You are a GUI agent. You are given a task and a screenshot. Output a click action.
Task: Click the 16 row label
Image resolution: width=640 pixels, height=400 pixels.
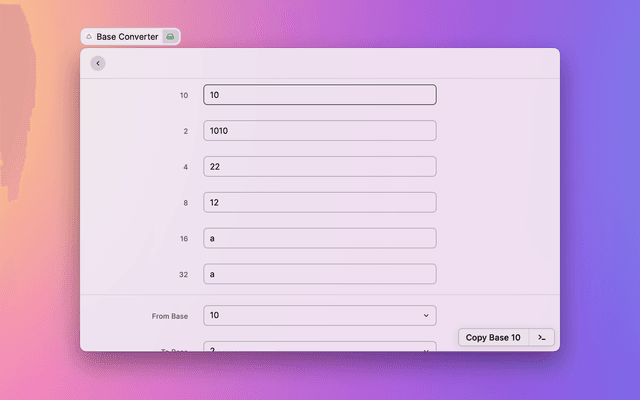[x=184, y=240]
